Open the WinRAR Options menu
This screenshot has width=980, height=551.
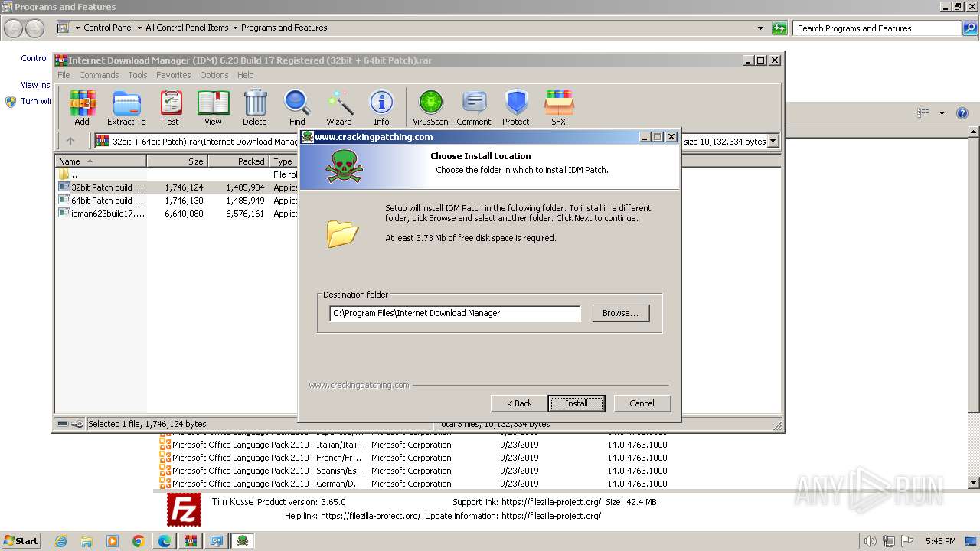point(214,75)
